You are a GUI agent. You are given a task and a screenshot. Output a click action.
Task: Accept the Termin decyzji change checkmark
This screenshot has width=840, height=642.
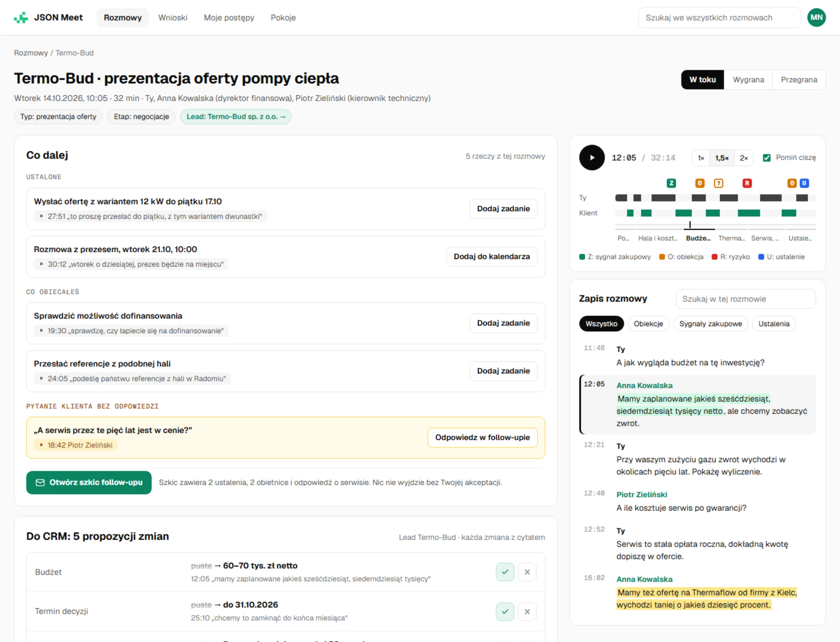coord(505,611)
